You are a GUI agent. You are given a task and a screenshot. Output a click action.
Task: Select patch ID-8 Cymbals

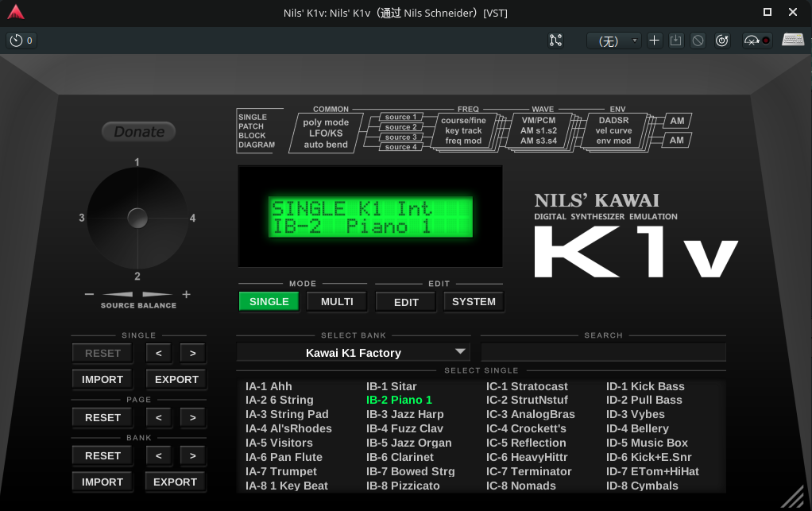[x=642, y=486]
